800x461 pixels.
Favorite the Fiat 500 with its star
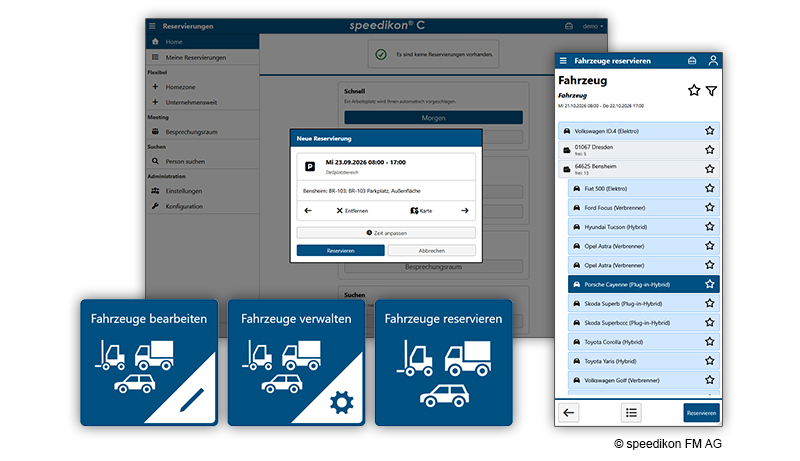(710, 188)
